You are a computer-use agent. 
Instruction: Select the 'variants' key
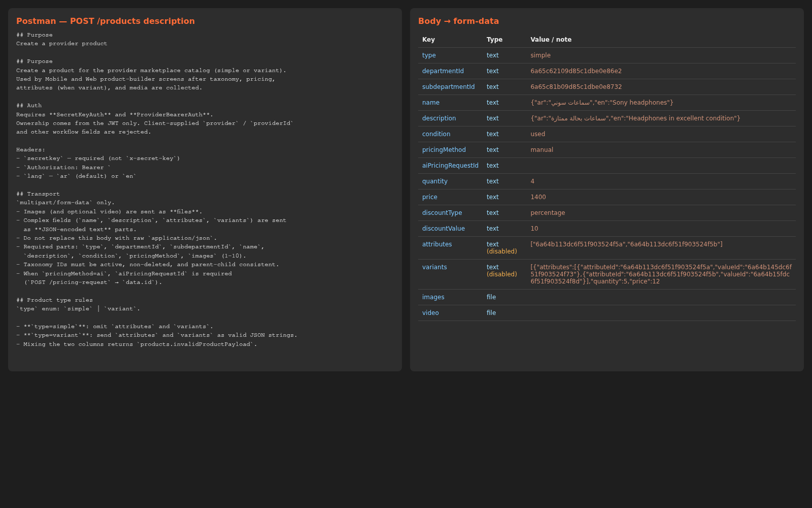click(434, 267)
